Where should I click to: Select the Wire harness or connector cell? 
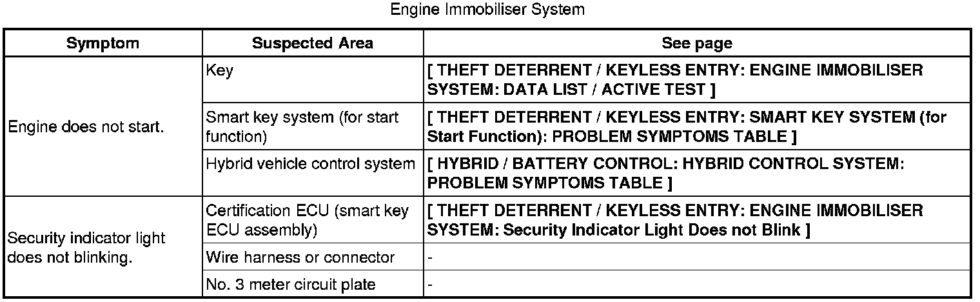point(300,257)
